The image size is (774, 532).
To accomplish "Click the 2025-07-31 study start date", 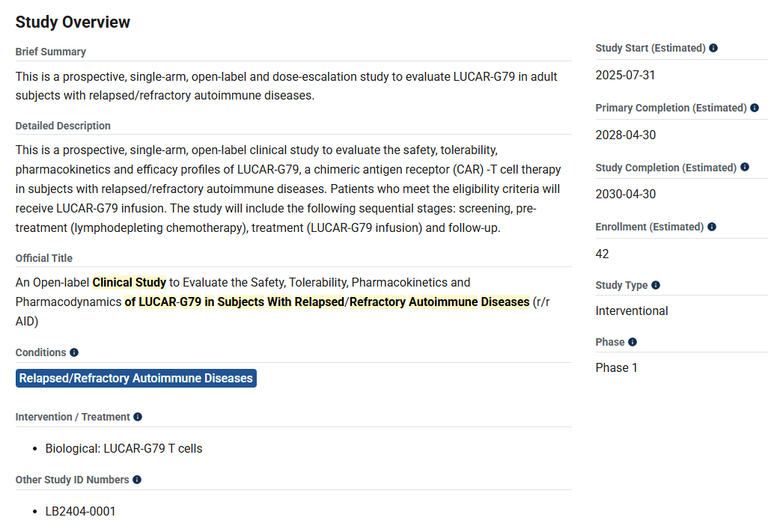I will [x=626, y=76].
